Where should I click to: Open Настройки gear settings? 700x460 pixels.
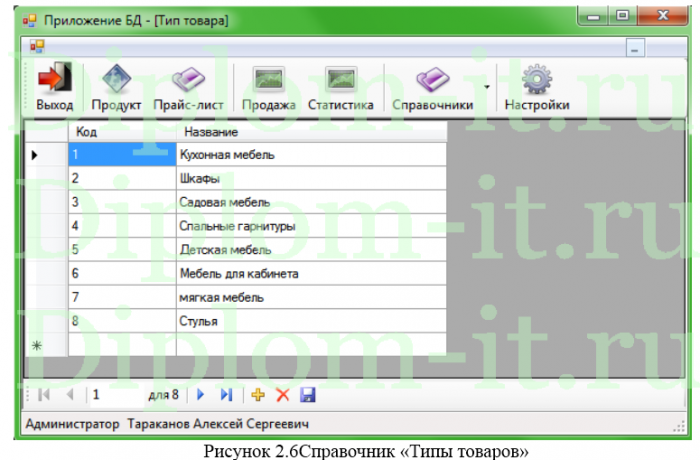(537, 87)
